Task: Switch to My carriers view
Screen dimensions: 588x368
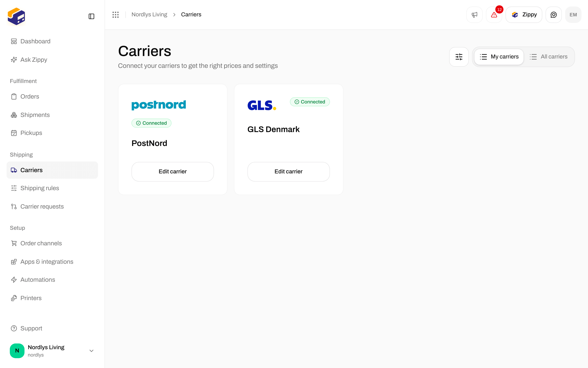Action: tap(499, 57)
